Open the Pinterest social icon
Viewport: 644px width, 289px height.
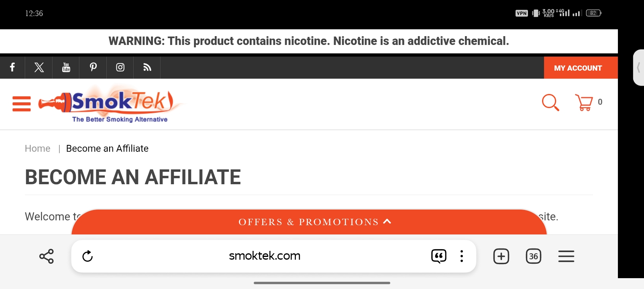tap(93, 67)
